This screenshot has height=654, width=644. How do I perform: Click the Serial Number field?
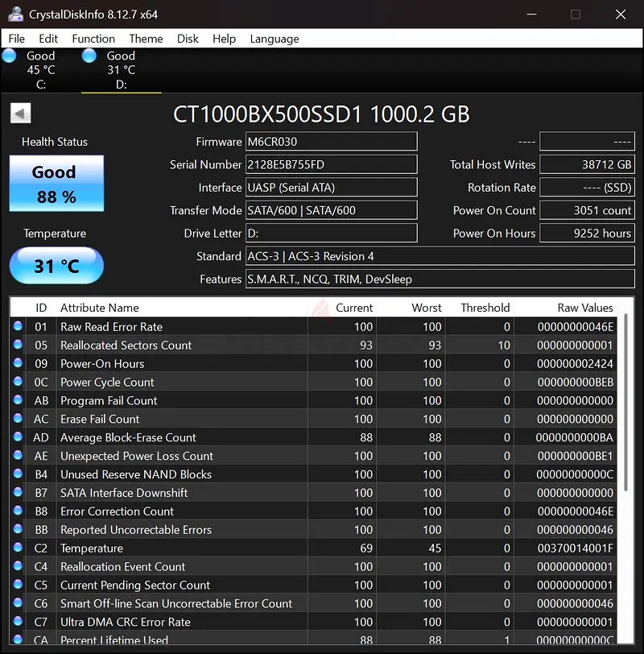point(332,164)
